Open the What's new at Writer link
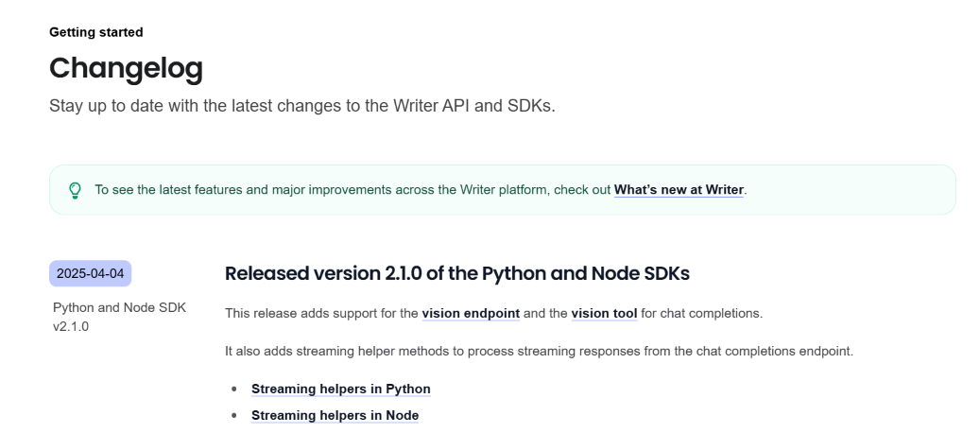Image resolution: width=980 pixels, height=433 pixels. tap(679, 189)
